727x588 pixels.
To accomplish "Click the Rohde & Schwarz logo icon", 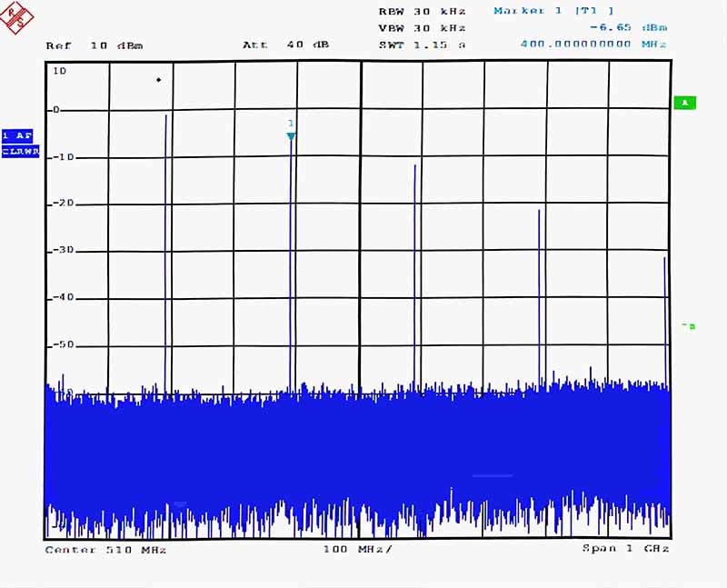I will [x=16, y=16].
